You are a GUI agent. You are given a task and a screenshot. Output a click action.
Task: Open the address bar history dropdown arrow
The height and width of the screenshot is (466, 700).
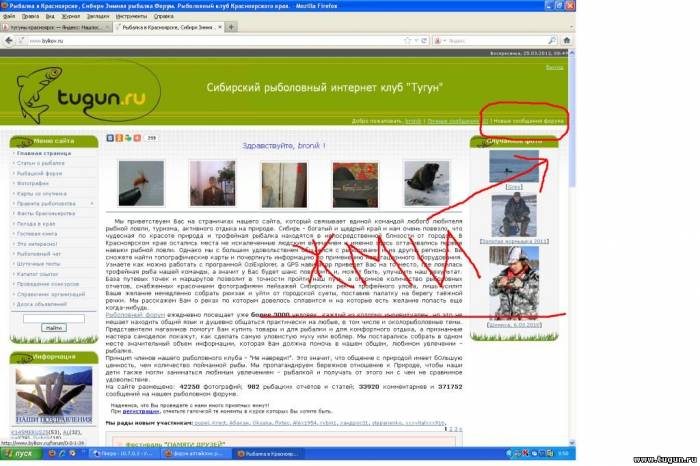(x=416, y=41)
